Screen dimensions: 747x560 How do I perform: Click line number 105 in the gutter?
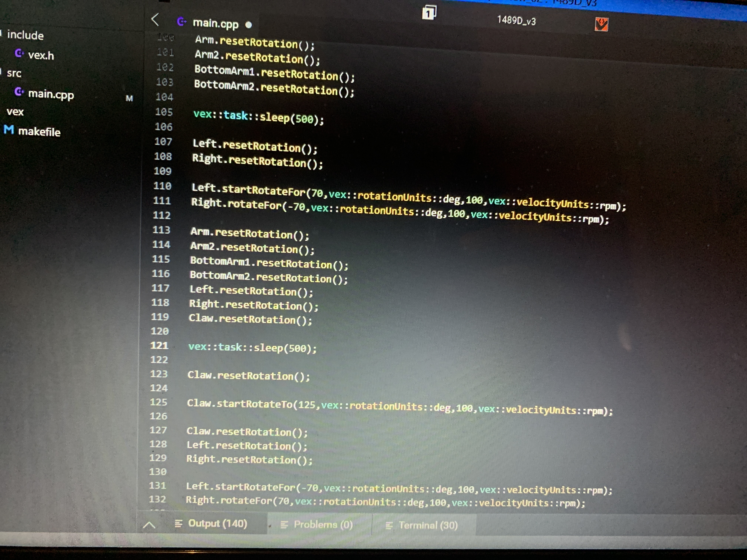tap(164, 112)
